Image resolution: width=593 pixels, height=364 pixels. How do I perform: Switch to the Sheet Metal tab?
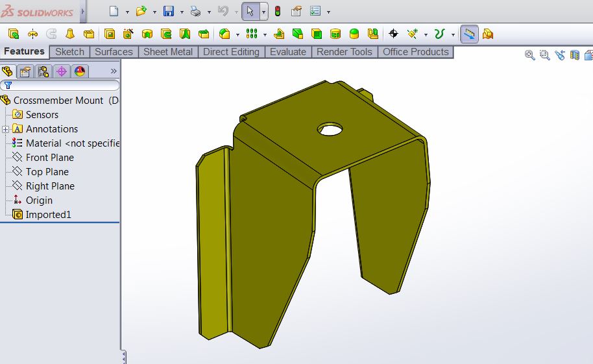167,52
